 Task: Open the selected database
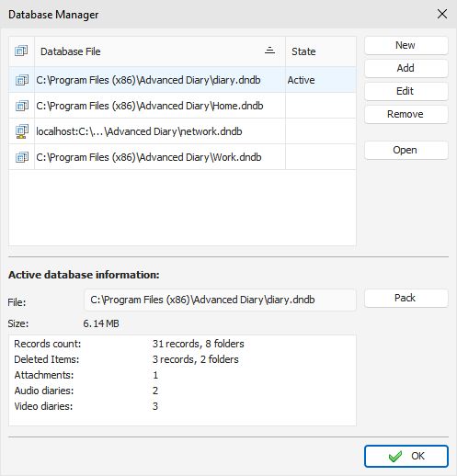[x=406, y=150]
